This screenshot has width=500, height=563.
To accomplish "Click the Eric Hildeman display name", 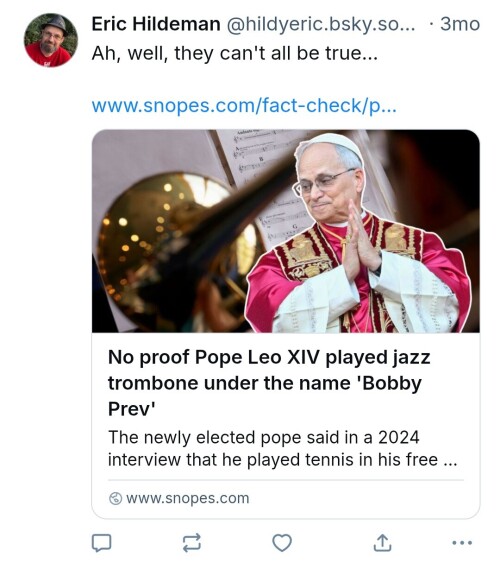I will coord(156,24).
